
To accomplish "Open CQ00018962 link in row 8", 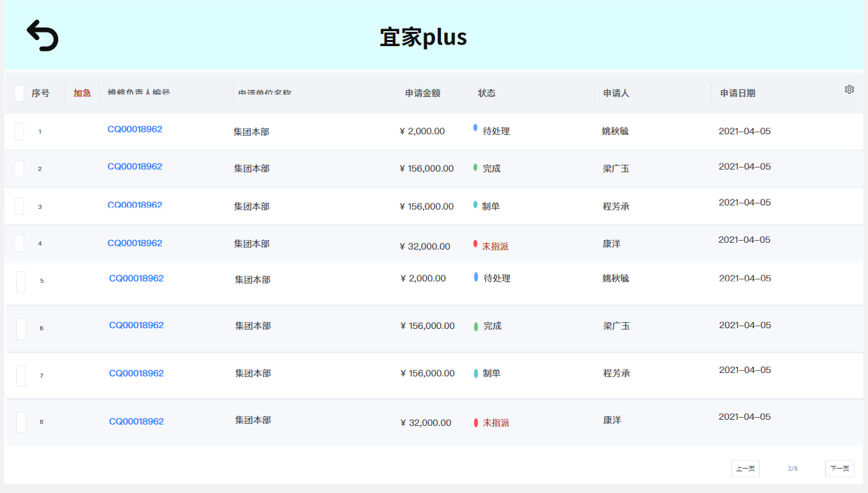I will click(x=136, y=421).
